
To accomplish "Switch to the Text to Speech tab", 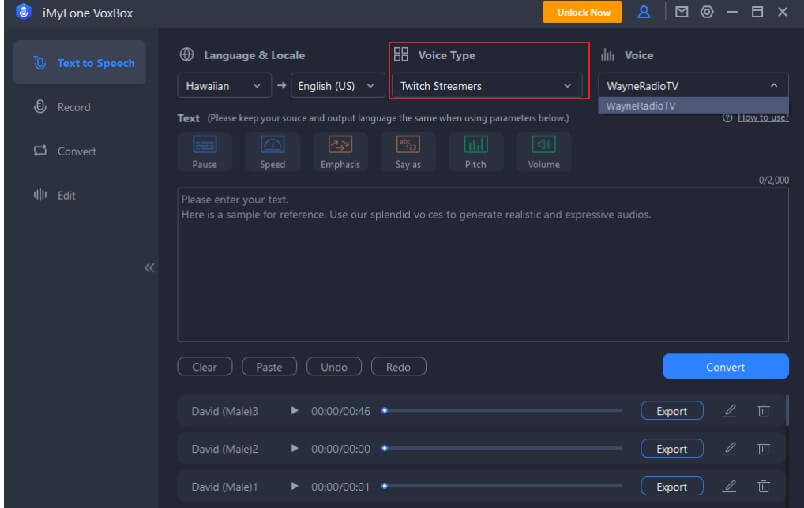I will click(x=79, y=63).
